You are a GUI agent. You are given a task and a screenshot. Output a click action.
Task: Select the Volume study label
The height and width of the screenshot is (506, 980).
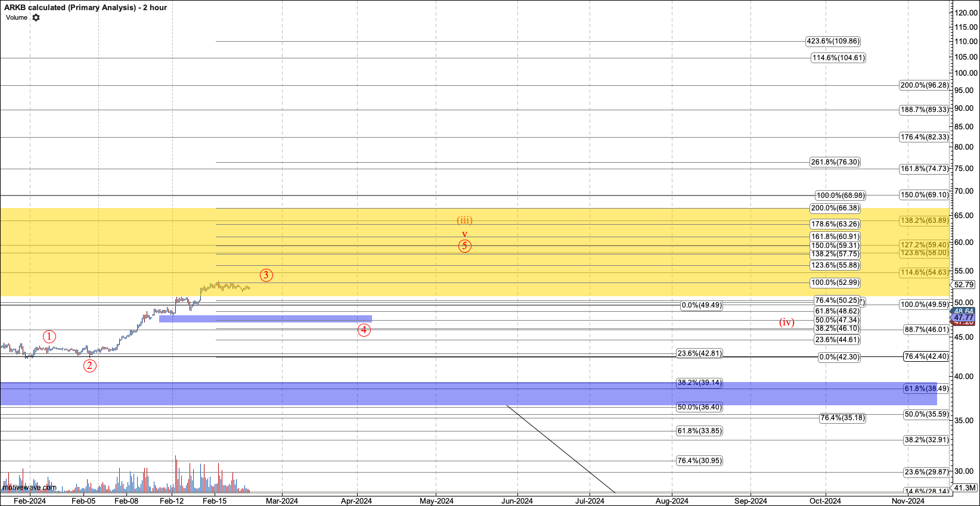click(x=17, y=18)
